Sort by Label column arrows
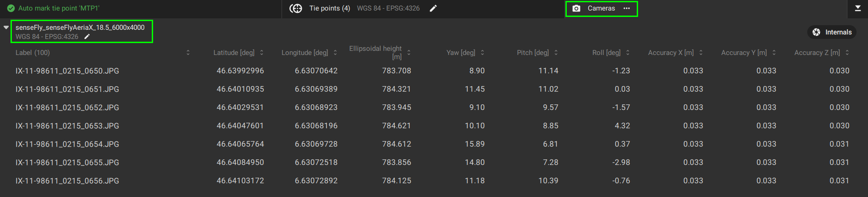Image resolution: width=868 pixels, height=197 pixels. click(x=188, y=53)
